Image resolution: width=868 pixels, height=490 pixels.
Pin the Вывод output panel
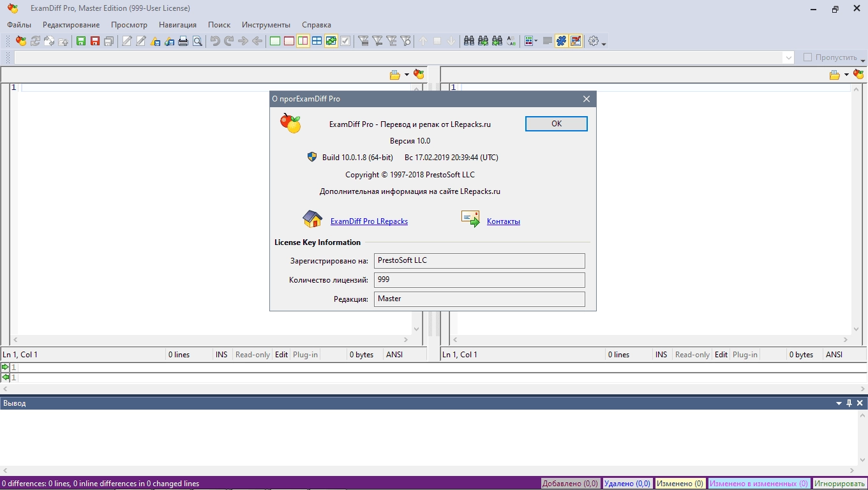[849, 403]
